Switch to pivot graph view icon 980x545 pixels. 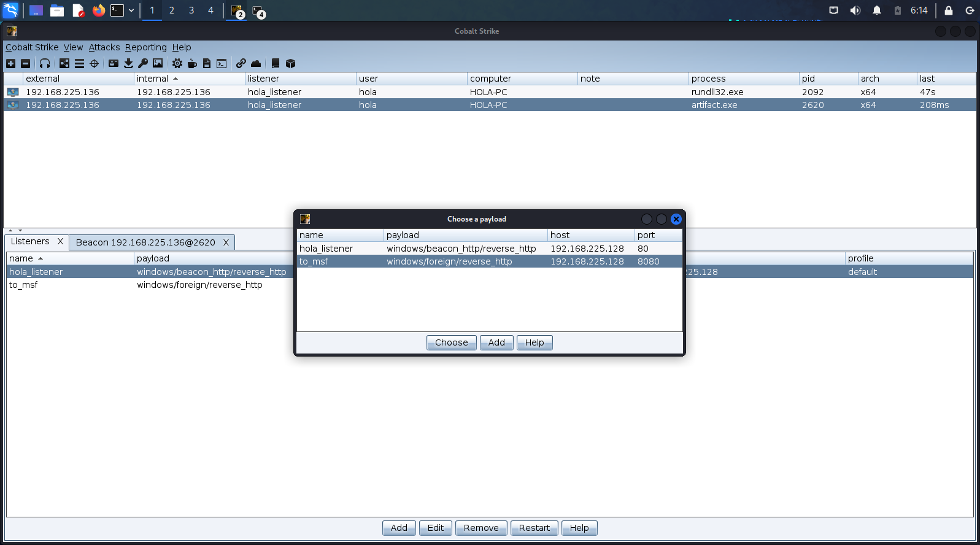(x=64, y=63)
